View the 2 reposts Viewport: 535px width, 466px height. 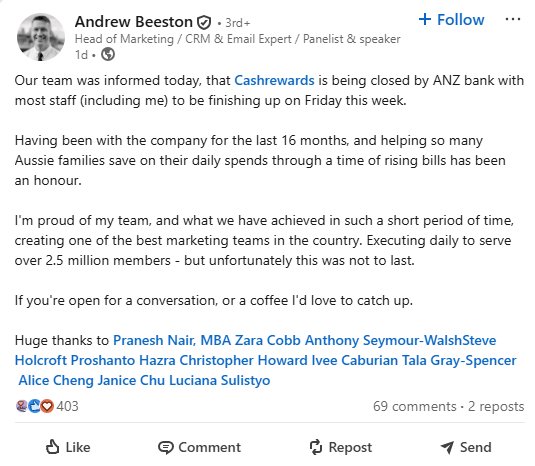tap(496, 406)
